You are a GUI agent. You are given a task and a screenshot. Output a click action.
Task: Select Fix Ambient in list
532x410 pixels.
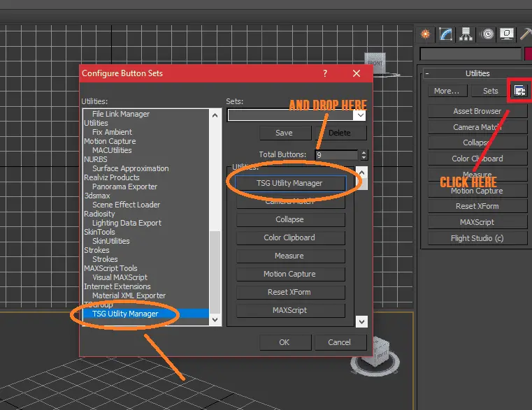pyautogui.click(x=112, y=132)
